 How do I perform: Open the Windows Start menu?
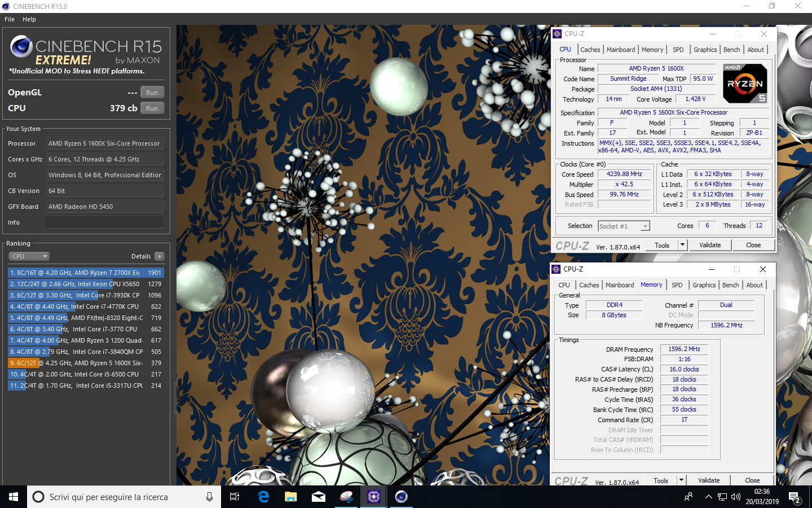[x=14, y=497]
